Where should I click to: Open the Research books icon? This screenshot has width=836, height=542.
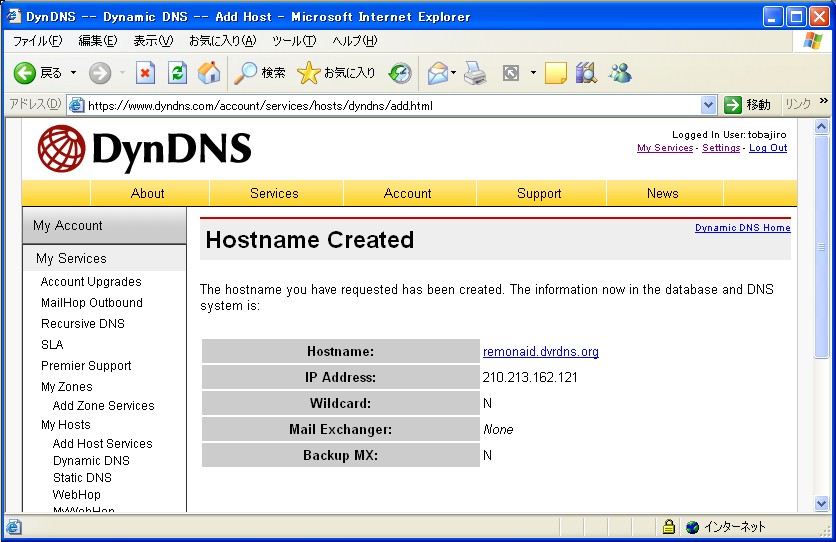click(586, 73)
